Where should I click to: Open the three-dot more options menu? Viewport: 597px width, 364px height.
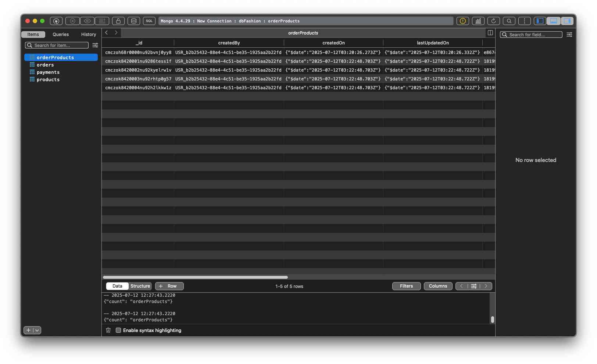click(x=525, y=21)
